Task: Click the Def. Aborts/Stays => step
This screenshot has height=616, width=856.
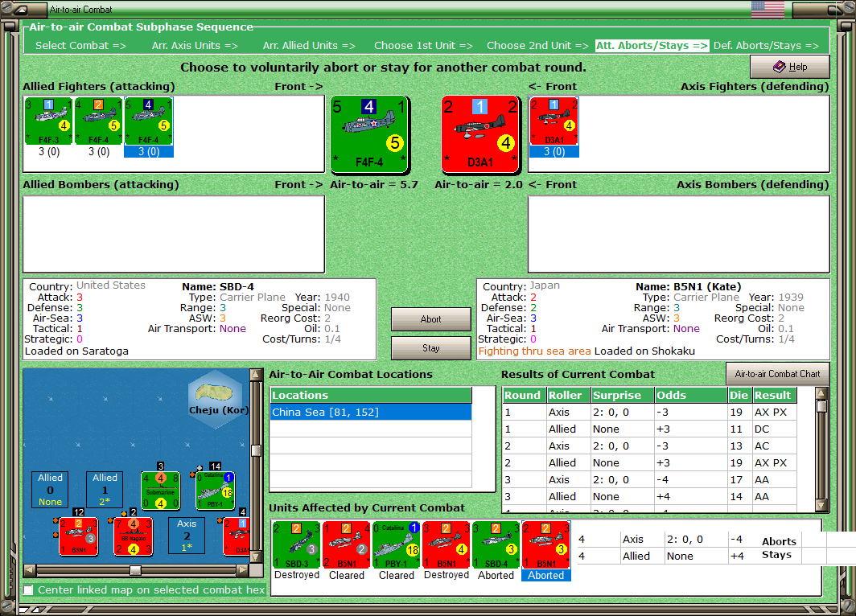Action: click(x=767, y=46)
